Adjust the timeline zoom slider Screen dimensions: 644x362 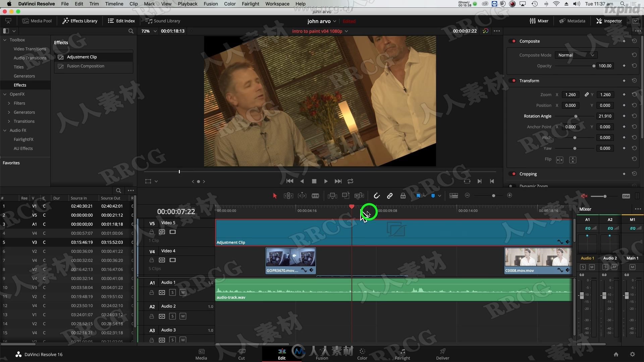[493, 196]
